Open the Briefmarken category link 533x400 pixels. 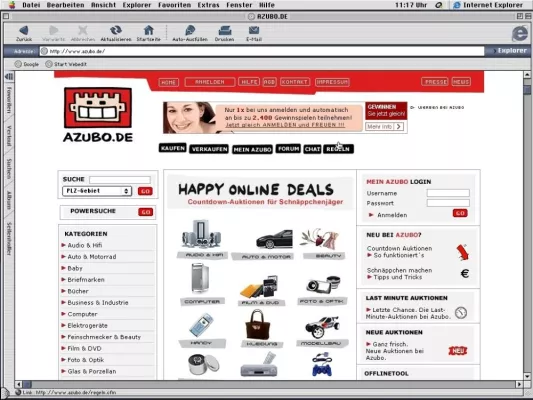tap(86, 280)
